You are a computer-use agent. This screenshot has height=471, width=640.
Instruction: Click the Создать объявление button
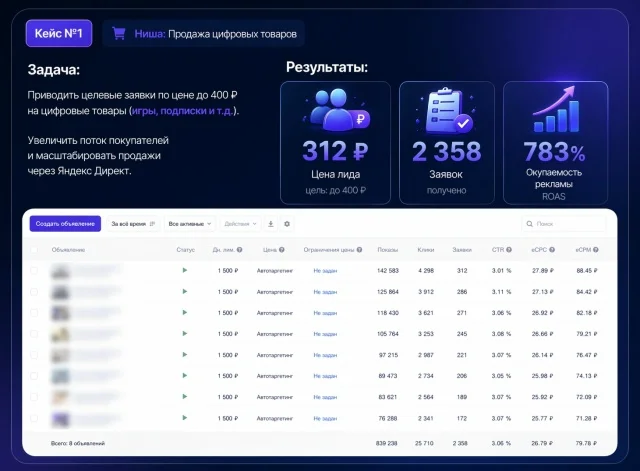[x=65, y=224]
